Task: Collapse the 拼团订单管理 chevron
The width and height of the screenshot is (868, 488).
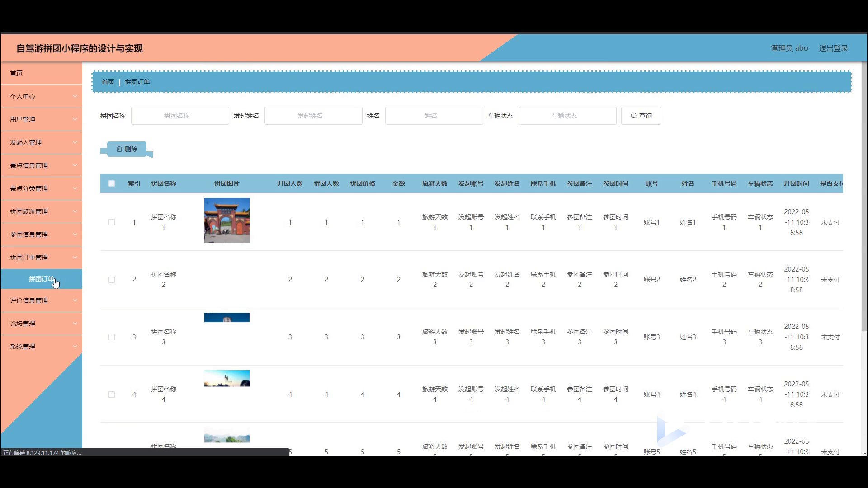Action: pyautogui.click(x=75, y=258)
